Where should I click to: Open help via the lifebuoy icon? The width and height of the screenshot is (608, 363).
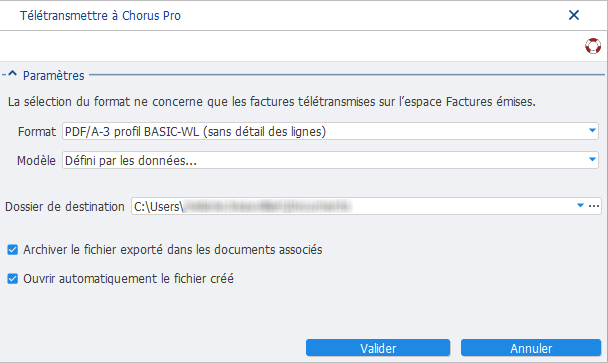593,46
